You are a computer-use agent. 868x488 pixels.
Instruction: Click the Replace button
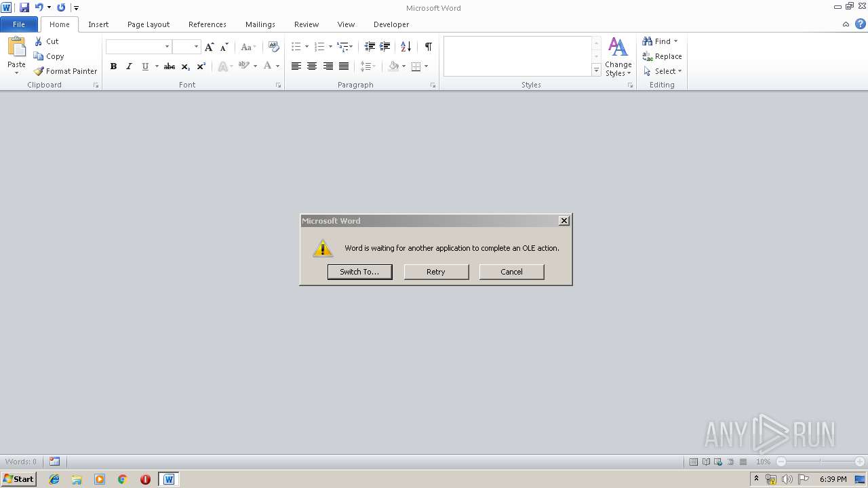[663, 56]
